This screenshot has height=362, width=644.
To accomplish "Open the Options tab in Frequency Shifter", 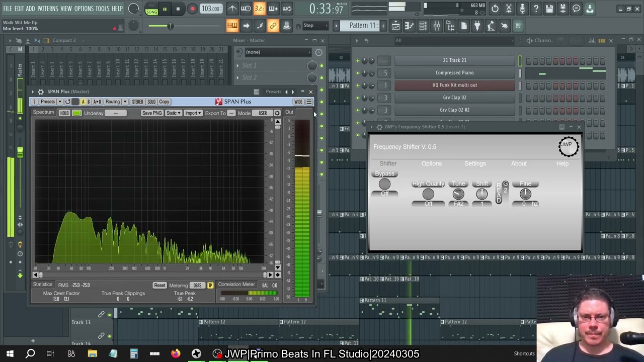I will 432,163.
